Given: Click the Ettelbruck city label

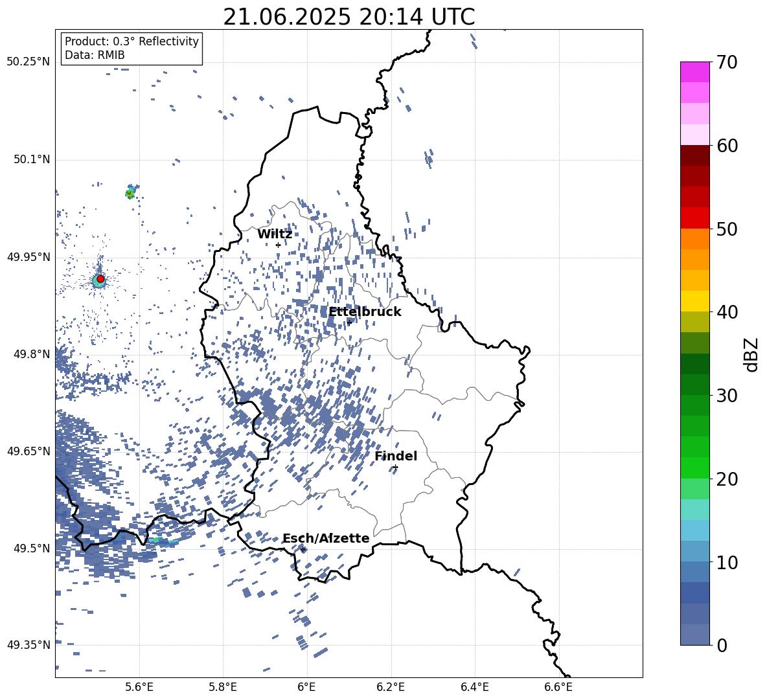Looking at the screenshot, I should (x=365, y=312).
